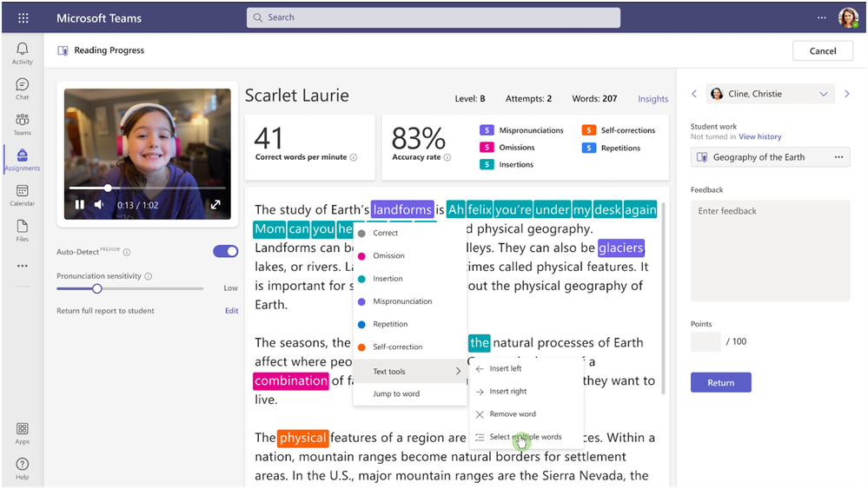The width and height of the screenshot is (868, 489).
Task: Click the reading passage scrollbar
Action: tap(663, 299)
